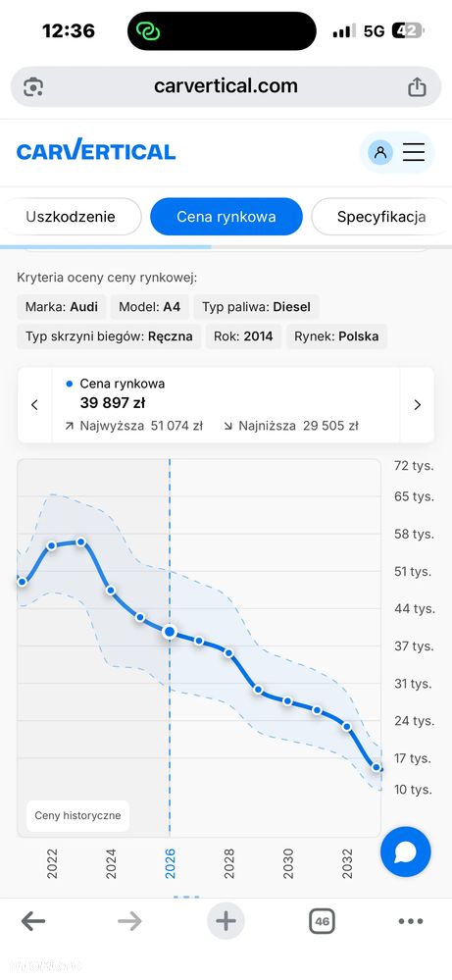This screenshot has height=980, width=452.
Task: Click the Typ skrzyni biegów: Ręczna tag
Action: pyautogui.click(x=109, y=336)
